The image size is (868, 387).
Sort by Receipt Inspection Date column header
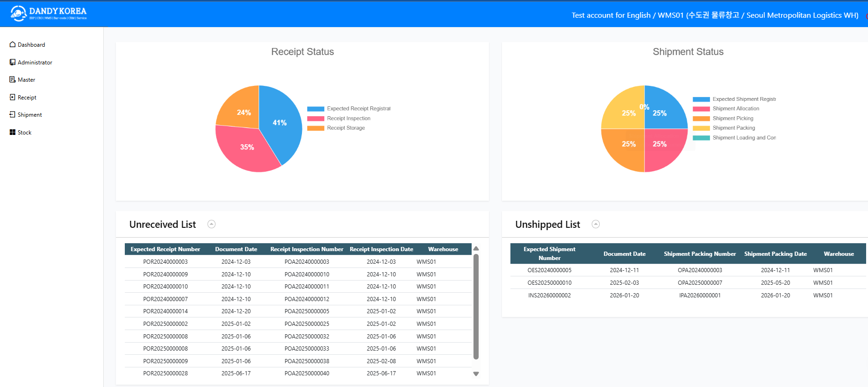click(x=381, y=249)
